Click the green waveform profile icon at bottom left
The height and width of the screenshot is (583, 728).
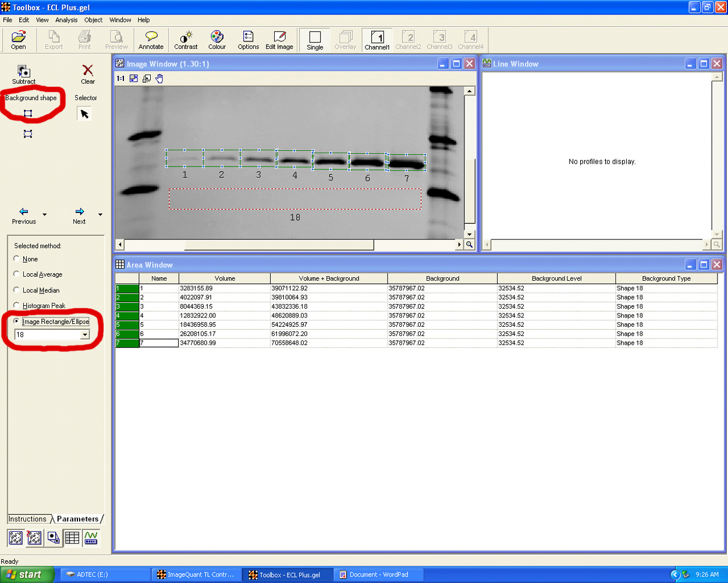(x=91, y=538)
